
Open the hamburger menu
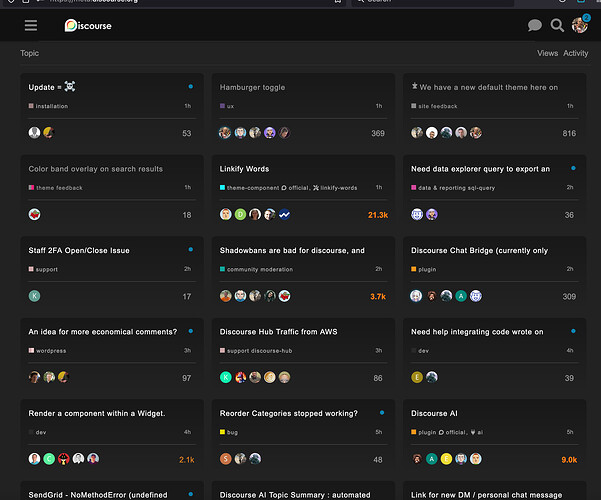[x=31, y=26]
